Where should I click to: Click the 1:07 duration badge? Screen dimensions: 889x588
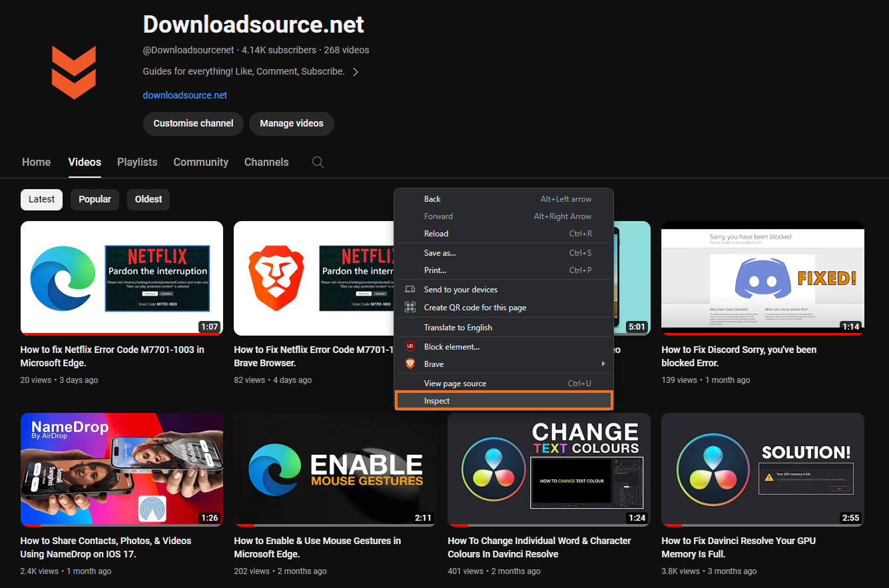coord(209,327)
